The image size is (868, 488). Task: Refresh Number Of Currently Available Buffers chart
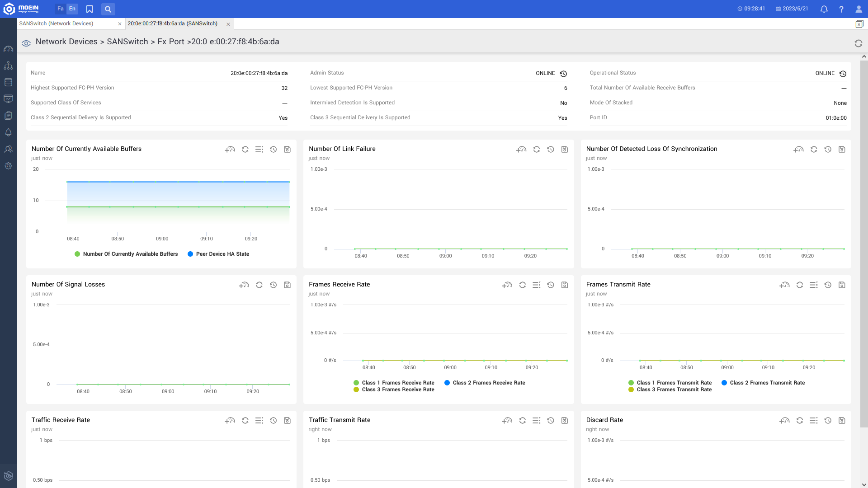tap(245, 149)
